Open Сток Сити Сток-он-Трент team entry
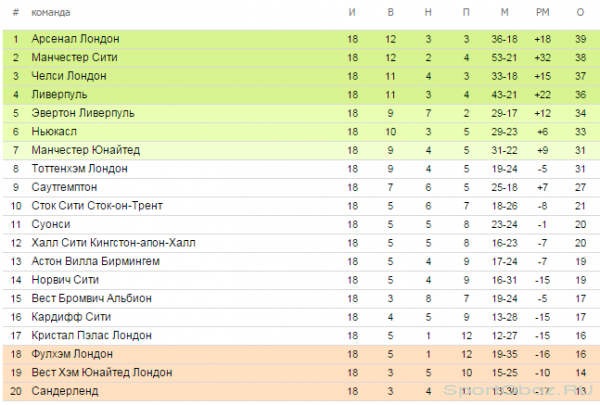 tap(97, 206)
